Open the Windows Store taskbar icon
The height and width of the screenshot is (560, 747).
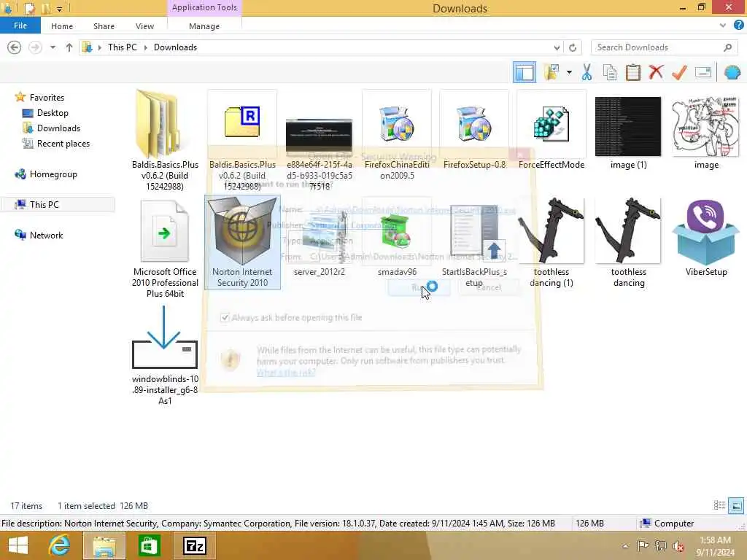[149, 545]
